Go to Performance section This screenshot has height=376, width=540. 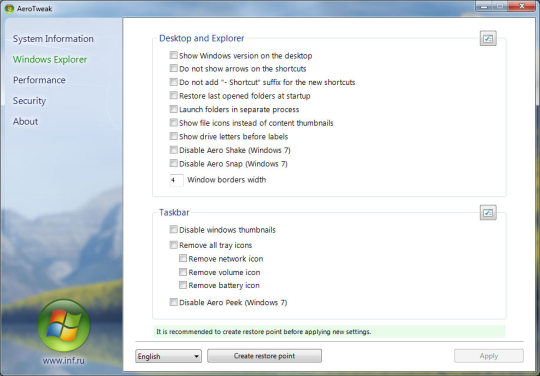click(39, 80)
